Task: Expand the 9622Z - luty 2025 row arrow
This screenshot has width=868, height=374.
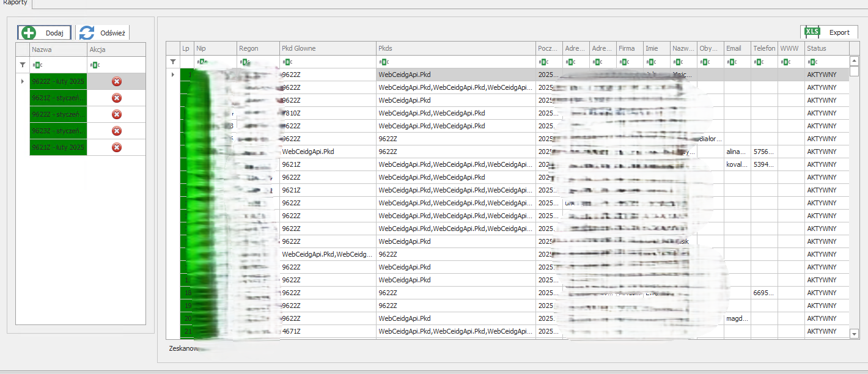Action: (23, 81)
